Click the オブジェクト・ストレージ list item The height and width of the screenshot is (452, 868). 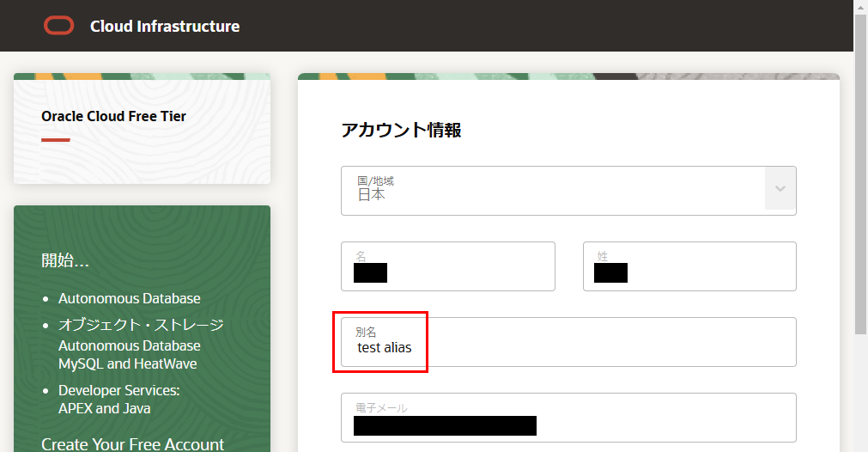pos(141,325)
